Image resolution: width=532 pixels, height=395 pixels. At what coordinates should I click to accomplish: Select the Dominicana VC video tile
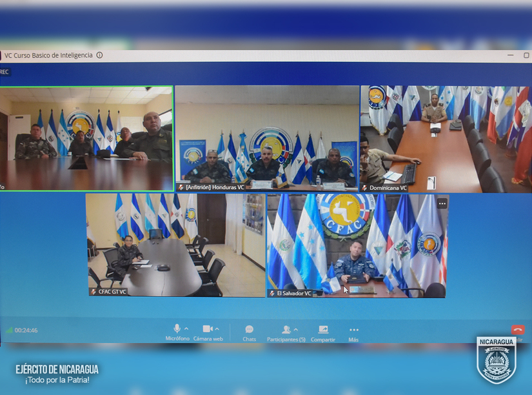[x=445, y=139]
